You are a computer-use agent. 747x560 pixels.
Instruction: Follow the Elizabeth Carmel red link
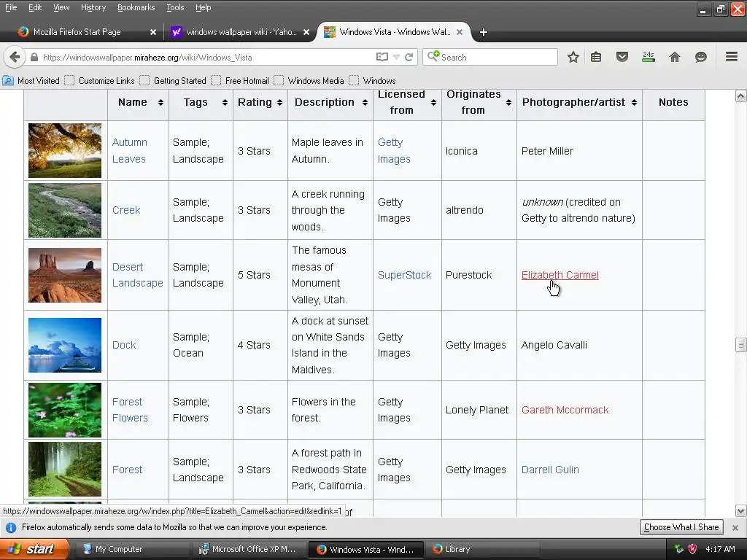560,275
